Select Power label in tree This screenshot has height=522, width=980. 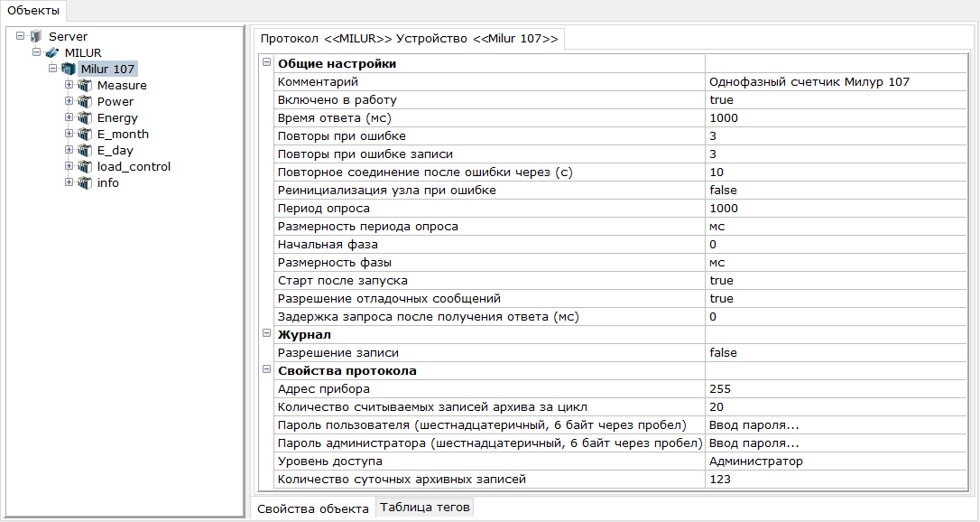coord(115,101)
